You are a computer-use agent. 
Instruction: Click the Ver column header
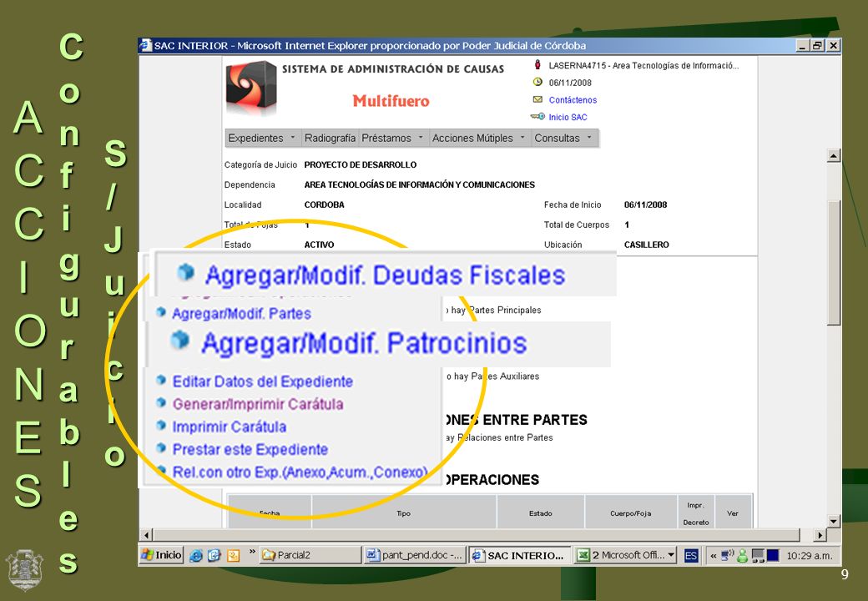(x=733, y=513)
